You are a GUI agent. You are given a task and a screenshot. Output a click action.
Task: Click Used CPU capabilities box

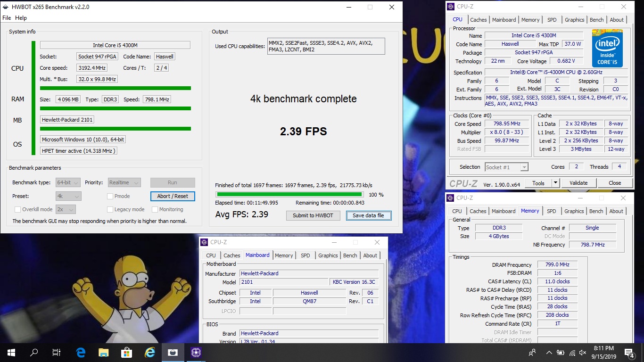(326, 46)
